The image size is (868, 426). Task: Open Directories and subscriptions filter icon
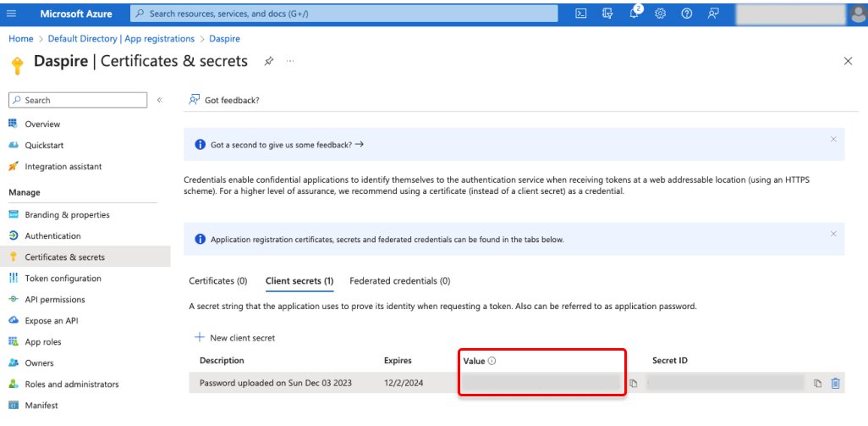[607, 14]
